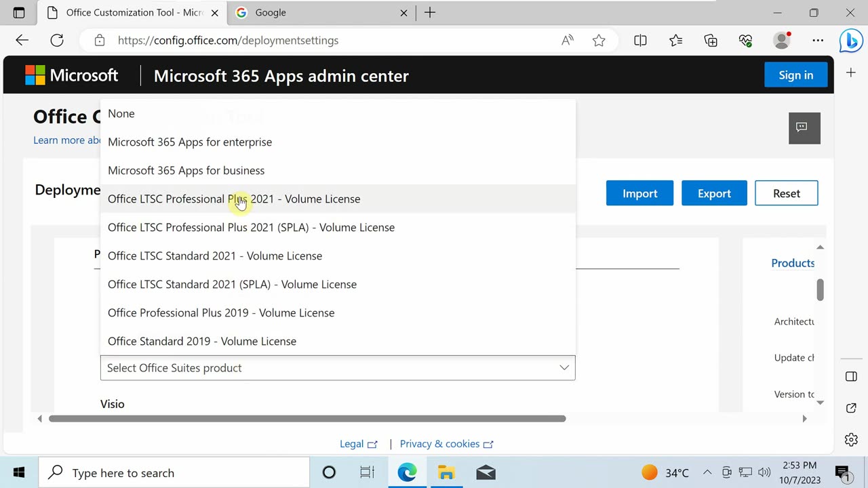The image size is (868, 488).
Task: Choose Microsoft 365 Apps for business
Action: [x=338, y=170]
